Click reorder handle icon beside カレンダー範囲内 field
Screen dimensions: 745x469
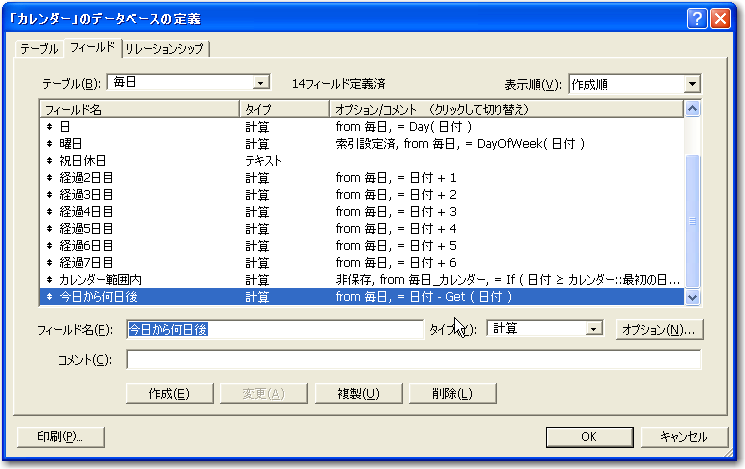pos(50,280)
